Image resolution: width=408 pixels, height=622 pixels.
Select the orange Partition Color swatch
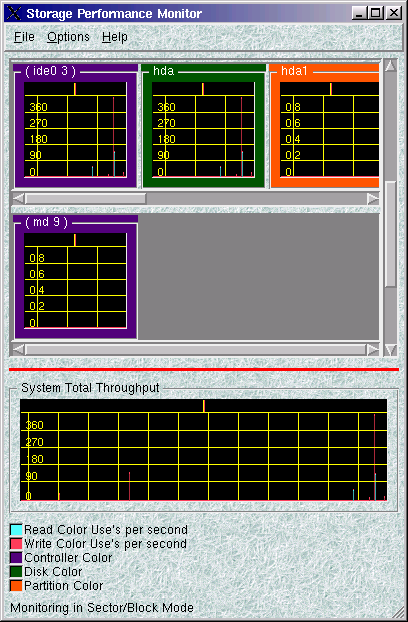(16, 586)
